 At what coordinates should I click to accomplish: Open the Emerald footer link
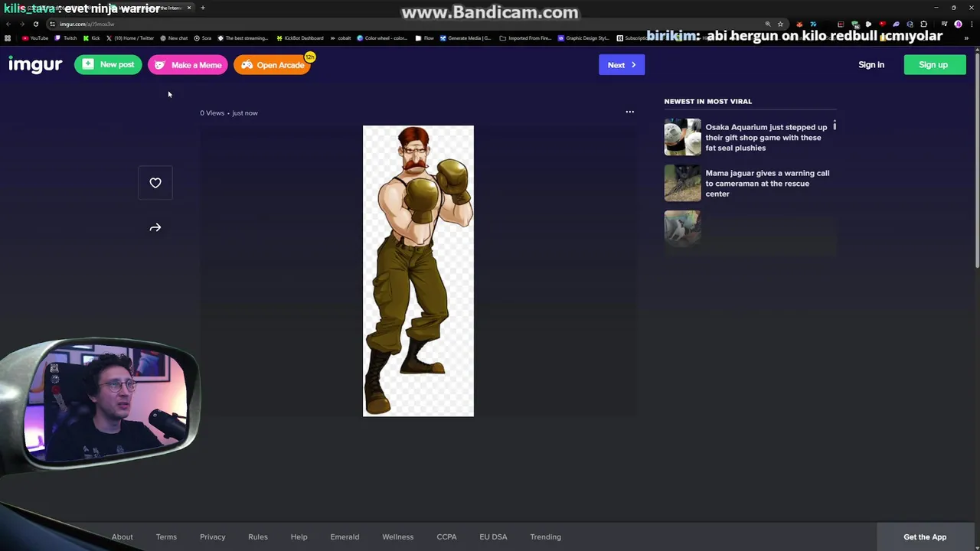(x=345, y=537)
